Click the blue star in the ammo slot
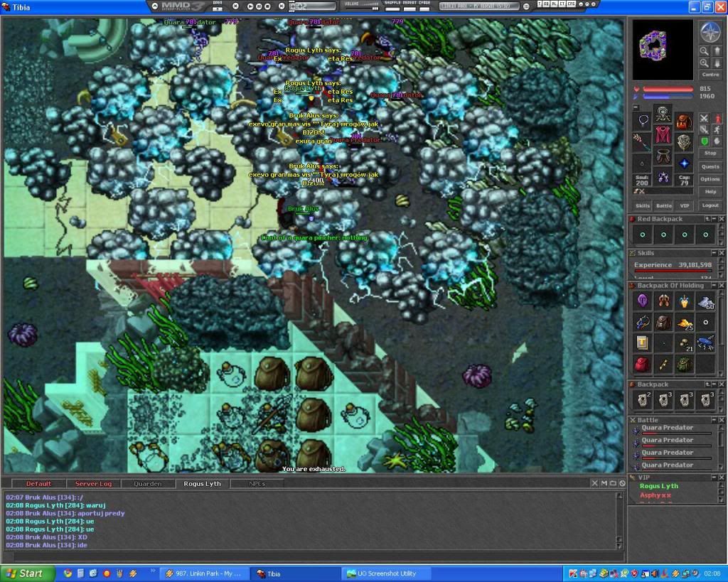 [x=683, y=163]
